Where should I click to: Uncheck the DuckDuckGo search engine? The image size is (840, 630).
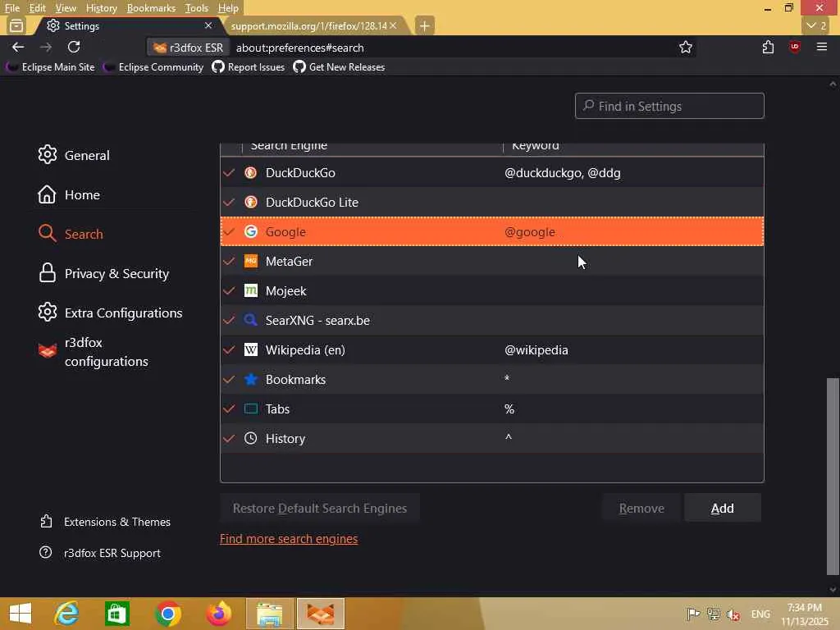pyautogui.click(x=229, y=172)
